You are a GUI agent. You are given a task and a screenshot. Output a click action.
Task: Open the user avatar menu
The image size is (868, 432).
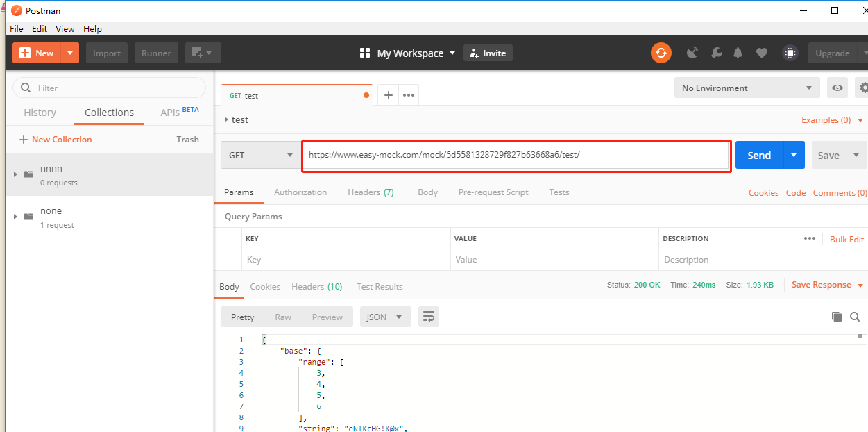pyautogui.click(x=789, y=53)
